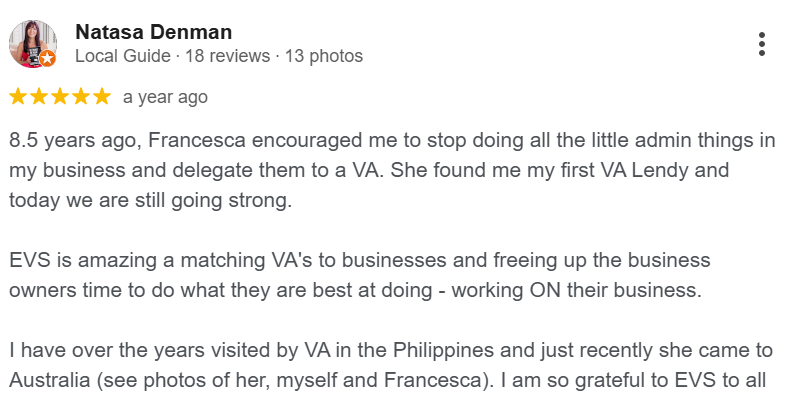793x405 pixels.
Task: Click the fifth rating star
Action: point(101,97)
